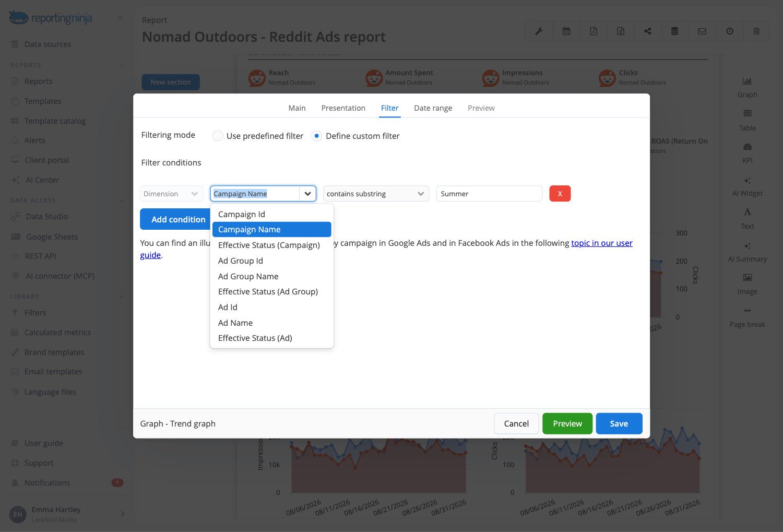Select Define custom filter radio option
The image size is (783, 532).
pos(316,136)
